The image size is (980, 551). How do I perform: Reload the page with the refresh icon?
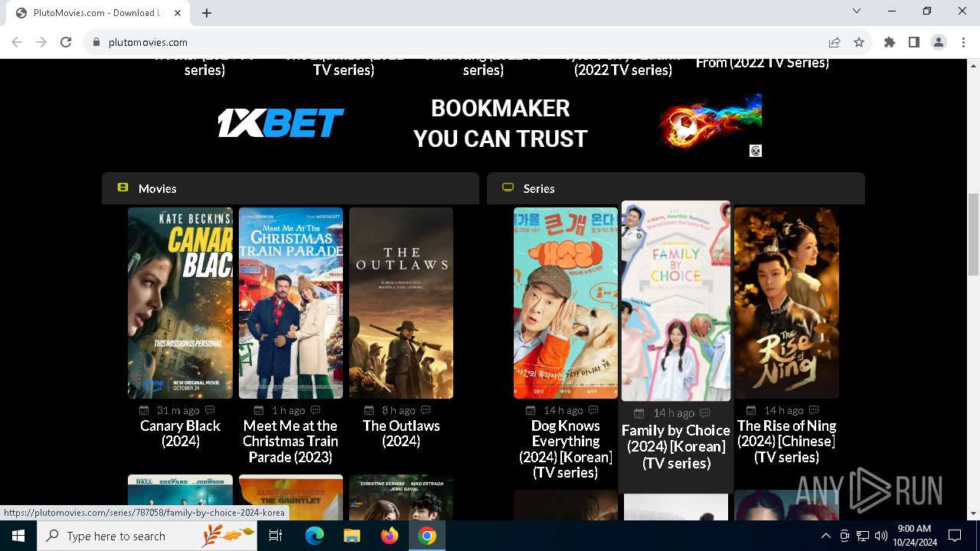[66, 42]
